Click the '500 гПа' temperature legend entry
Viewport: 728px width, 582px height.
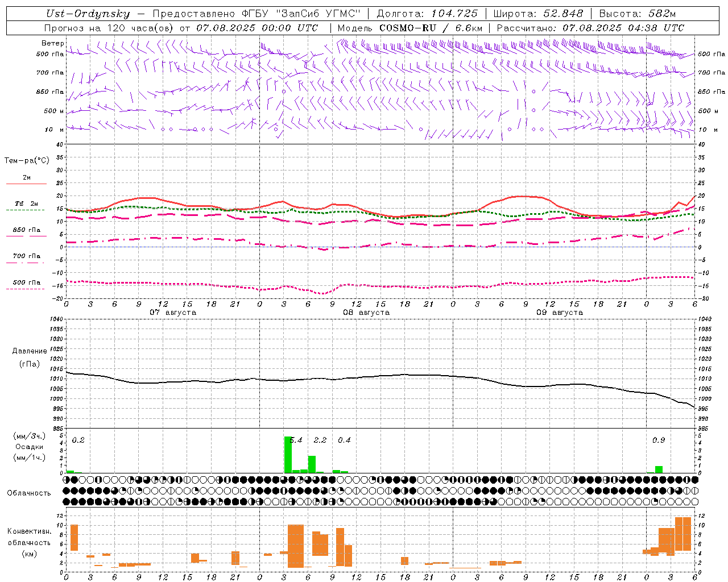pyautogui.click(x=27, y=282)
